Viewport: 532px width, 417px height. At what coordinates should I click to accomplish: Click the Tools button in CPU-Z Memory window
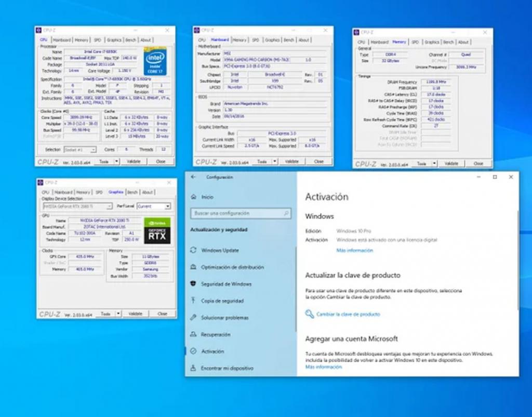[421, 164]
